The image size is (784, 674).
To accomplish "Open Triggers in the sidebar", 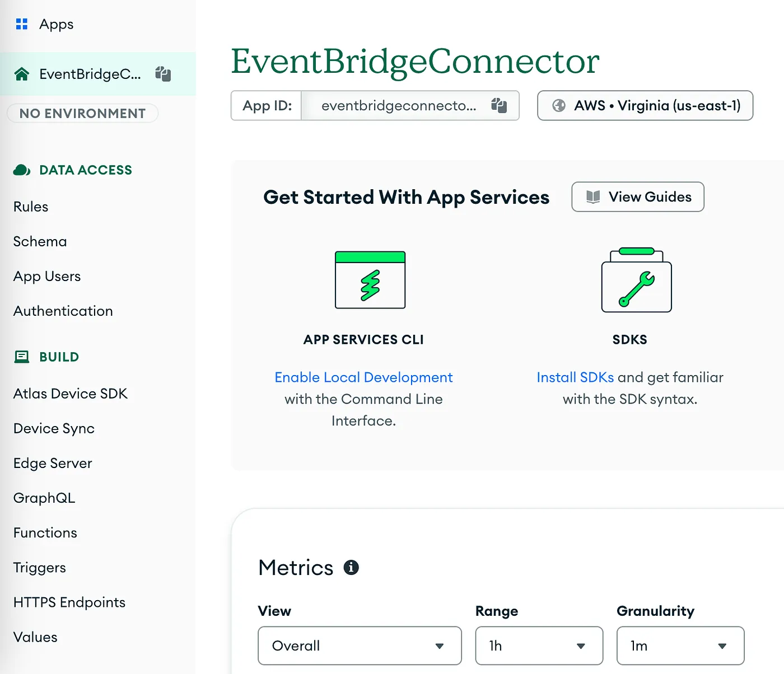I will (40, 568).
